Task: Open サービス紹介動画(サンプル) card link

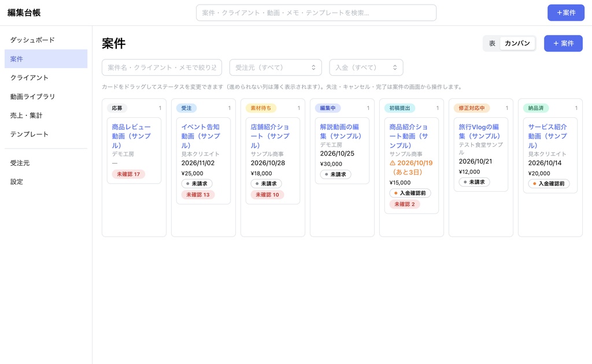Action: tap(547, 136)
